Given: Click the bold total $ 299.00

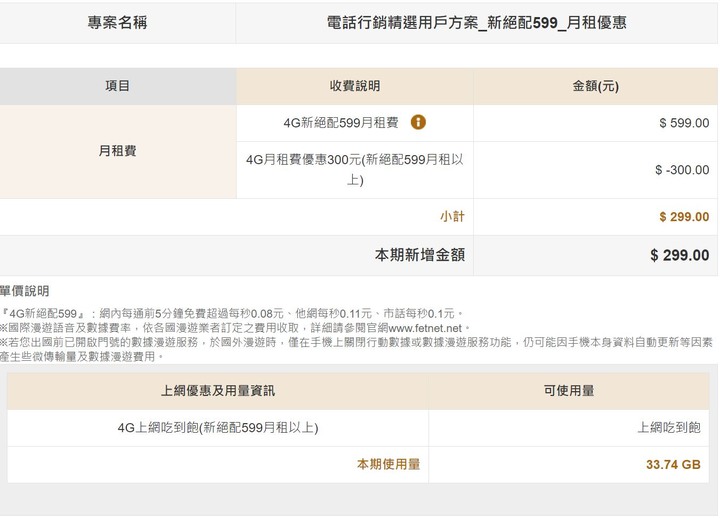Looking at the screenshot, I should 680,255.
